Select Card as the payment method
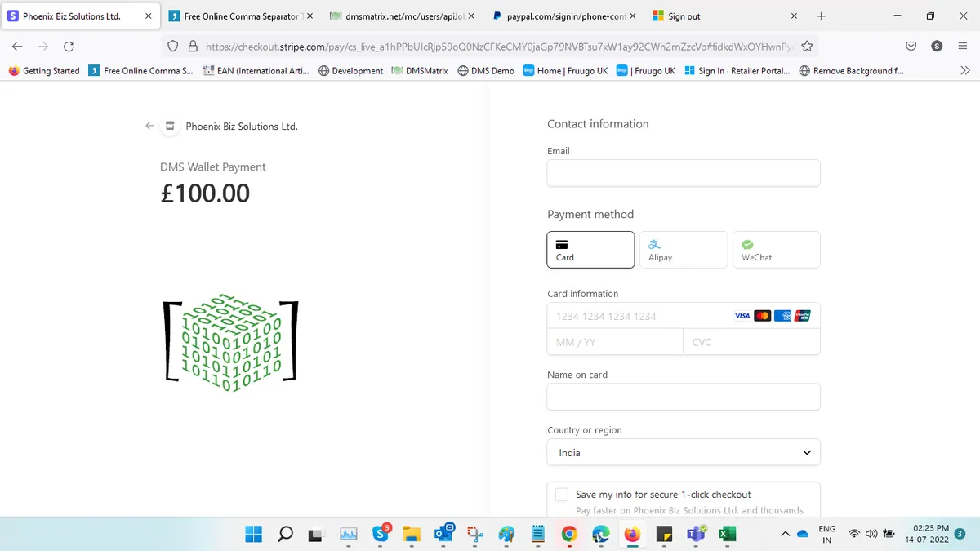This screenshot has width=980, height=551. pyautogui.click(x=590, y=250)
